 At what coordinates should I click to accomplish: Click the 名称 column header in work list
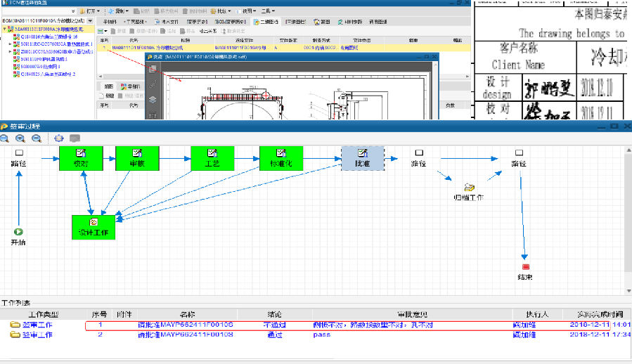pos(187,314)
